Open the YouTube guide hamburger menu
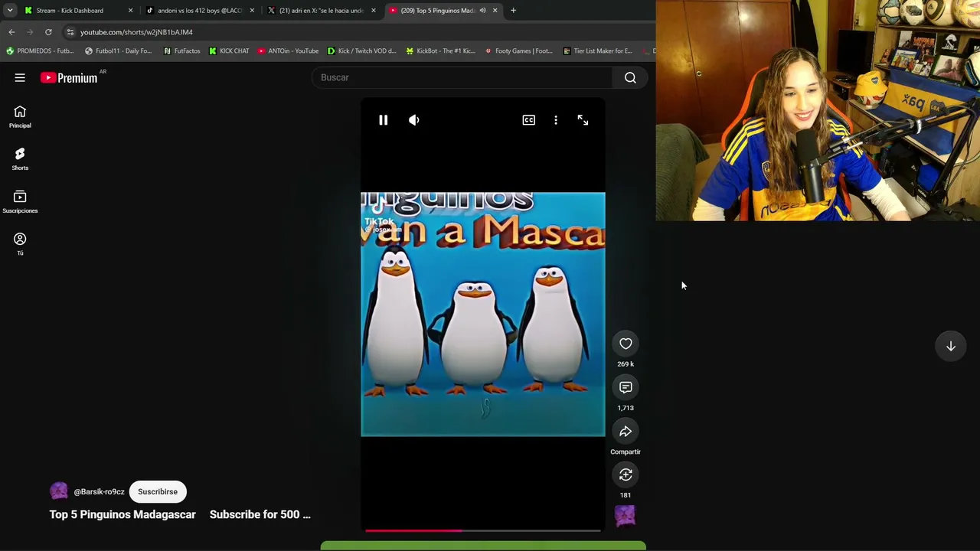The image size is (980, 551). (20, 77)
